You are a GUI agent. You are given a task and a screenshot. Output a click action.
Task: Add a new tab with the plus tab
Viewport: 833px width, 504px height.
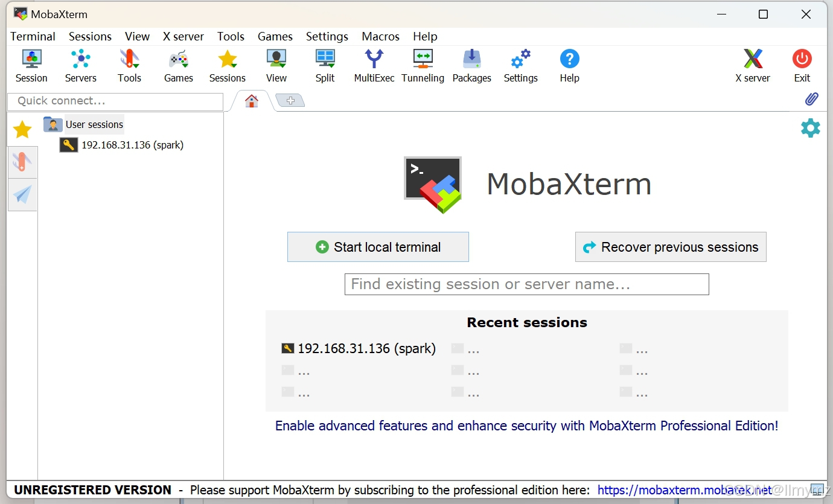(290, 101)
